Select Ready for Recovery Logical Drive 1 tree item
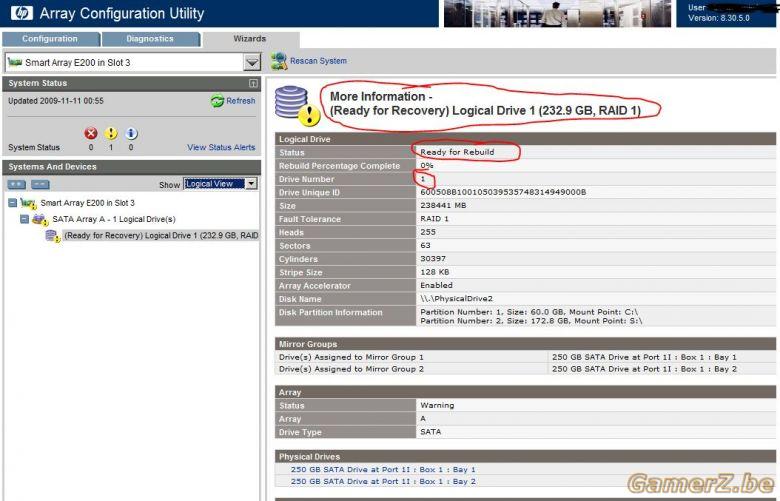Screen dimensions: 780x501 tap(161, 235)
